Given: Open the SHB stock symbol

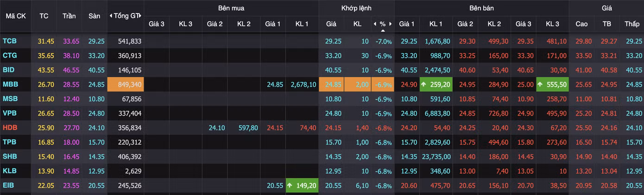Looking at the screenshot, I should pyautogui.click(x=10, y=157).
